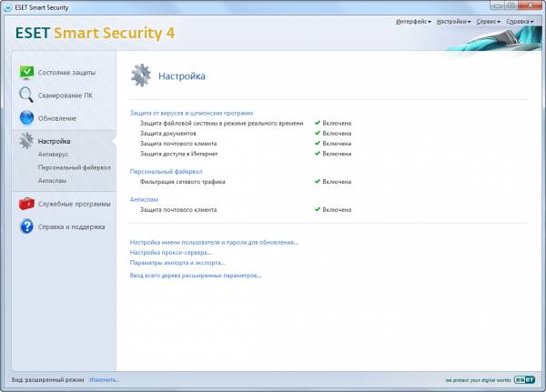This screenshot has height=392, width=546.
Task: Click Защита файловой системы в режиме реального времени text
Action: coord(221,123)
